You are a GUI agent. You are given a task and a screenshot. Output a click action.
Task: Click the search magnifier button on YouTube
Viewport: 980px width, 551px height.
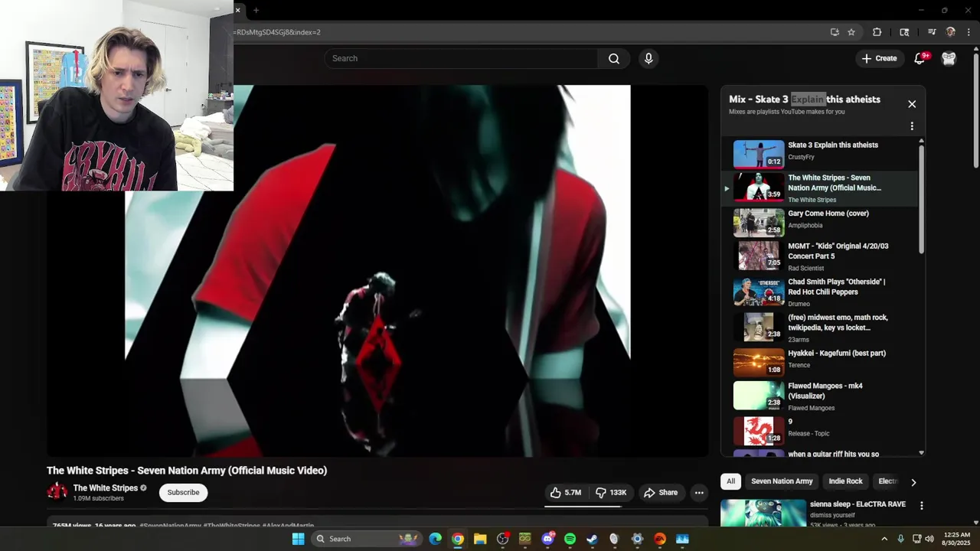pyautogui.click(x=613, y=59)
